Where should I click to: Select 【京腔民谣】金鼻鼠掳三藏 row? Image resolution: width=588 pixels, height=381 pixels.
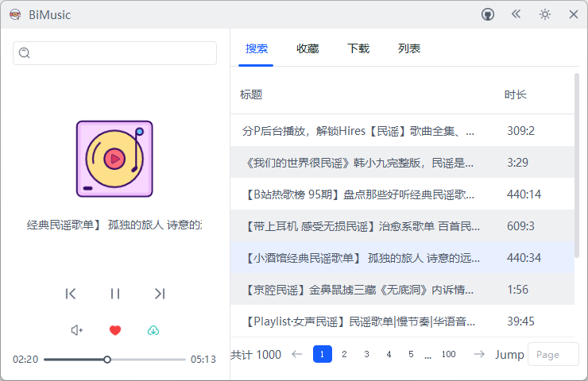402,290
